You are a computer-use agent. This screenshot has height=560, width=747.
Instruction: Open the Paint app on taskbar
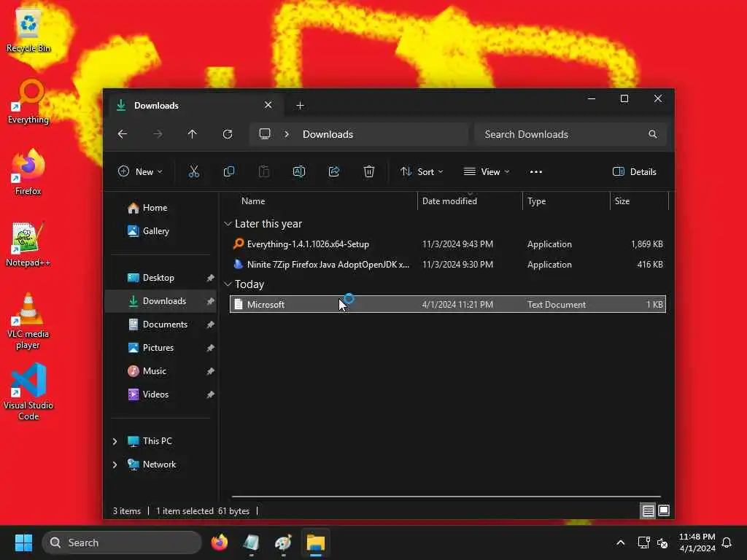(x=283, y=542)
